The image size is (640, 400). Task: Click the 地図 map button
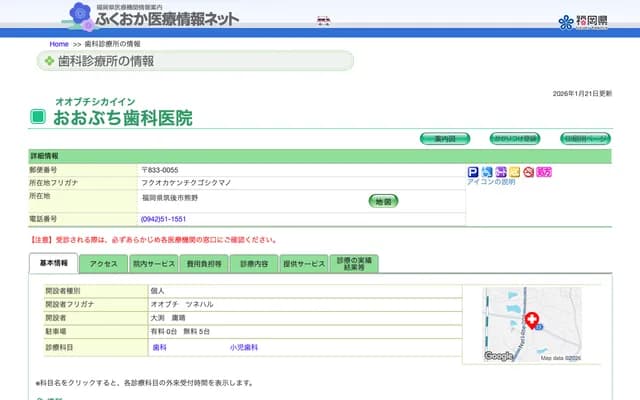coord(383,201)
